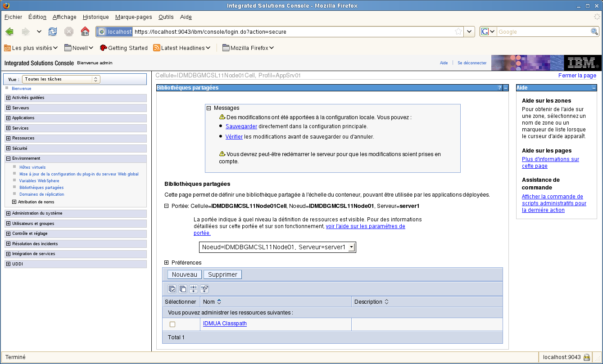The image size is (603, 364).
Task: Click the Nouveau button
Action: [x=185, y=274]
